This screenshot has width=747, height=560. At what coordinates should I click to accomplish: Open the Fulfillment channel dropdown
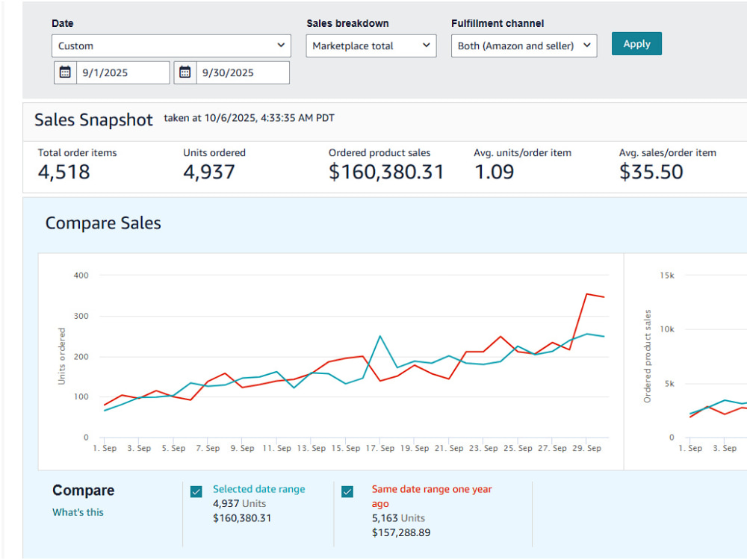[x=524, y=46]
